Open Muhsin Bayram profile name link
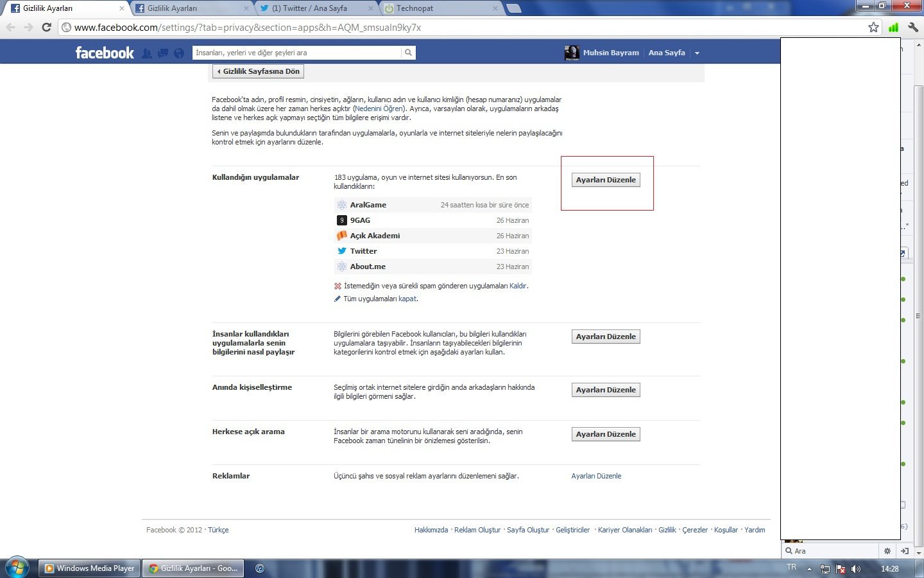Viewport: 924px width, 578px height. [x=611, y=53]
